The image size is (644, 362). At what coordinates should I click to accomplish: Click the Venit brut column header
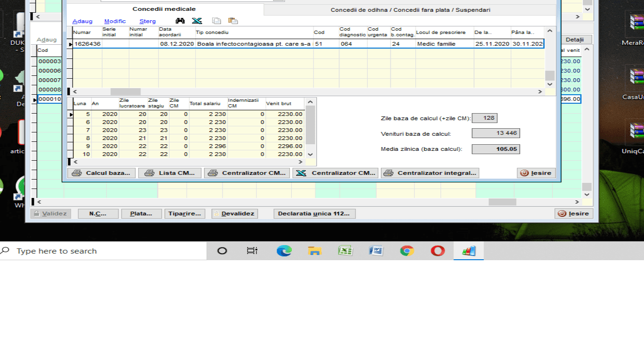pos(285,103)
